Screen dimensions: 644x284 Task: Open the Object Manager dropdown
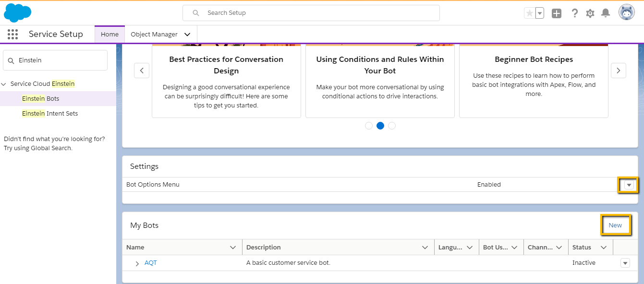tap(187, 34)
